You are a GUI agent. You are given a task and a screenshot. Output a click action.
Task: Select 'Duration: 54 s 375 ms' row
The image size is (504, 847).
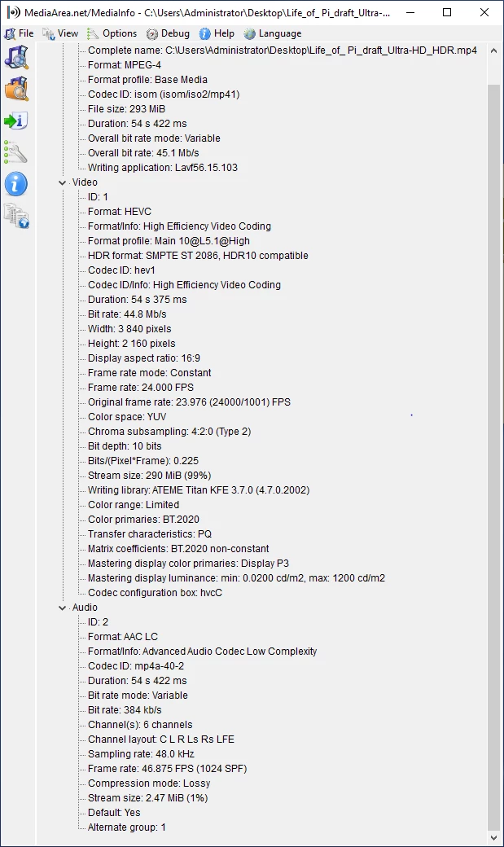[138, 299]
